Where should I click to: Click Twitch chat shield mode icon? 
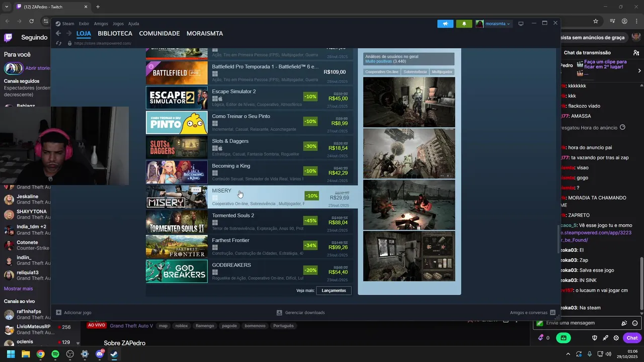tap(594, 338)
